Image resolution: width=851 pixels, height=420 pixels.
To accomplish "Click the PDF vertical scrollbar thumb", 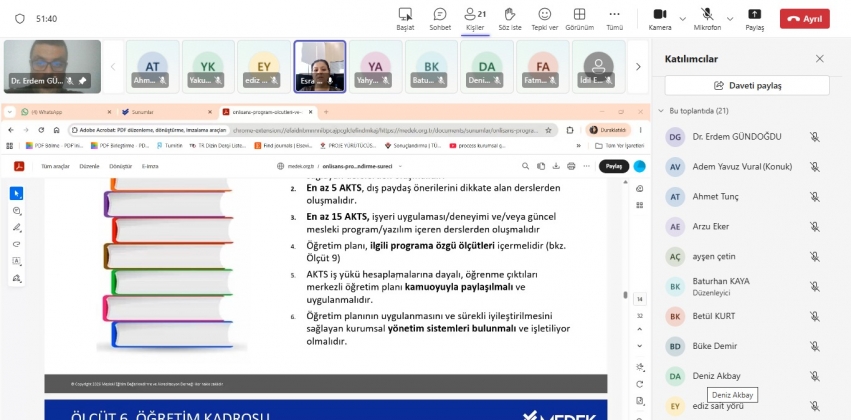I will coord(625,295).
